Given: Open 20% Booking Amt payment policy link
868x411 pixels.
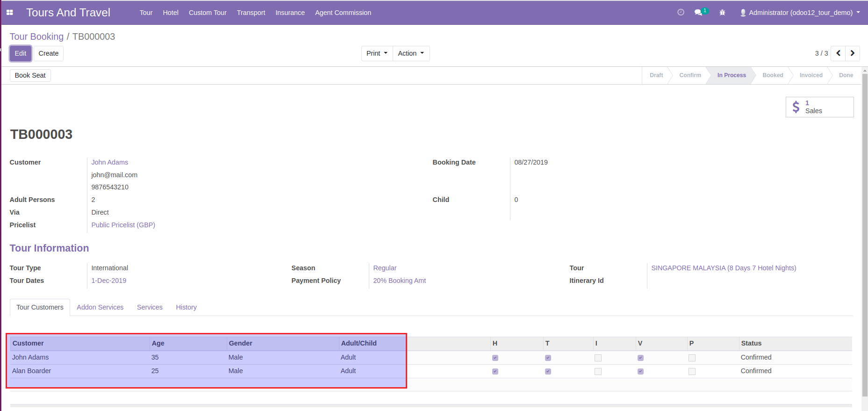Looking at the screenshot, I should (399, 281).
